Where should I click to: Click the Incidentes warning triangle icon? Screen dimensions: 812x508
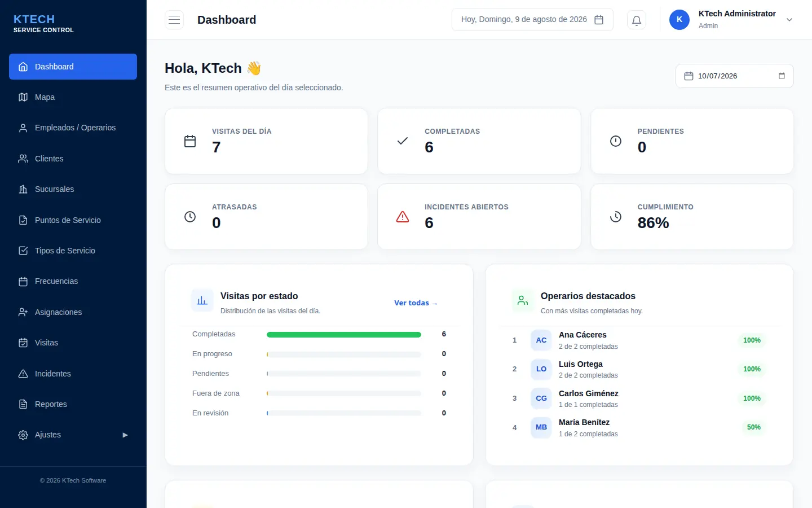pyautogui.click(x=23, y=374)
